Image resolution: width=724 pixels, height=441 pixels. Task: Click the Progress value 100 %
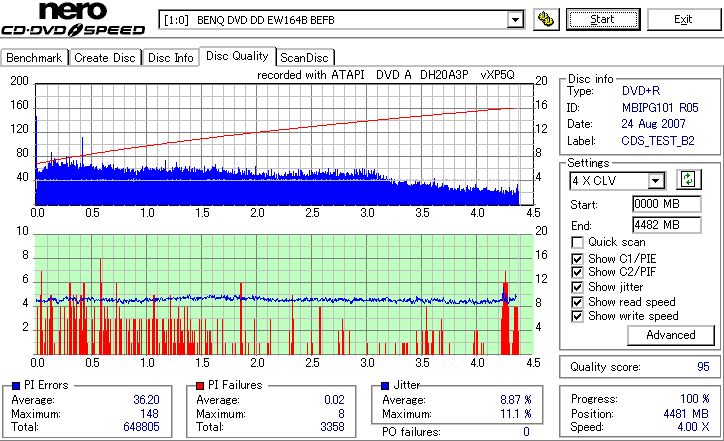coord(695,399)
